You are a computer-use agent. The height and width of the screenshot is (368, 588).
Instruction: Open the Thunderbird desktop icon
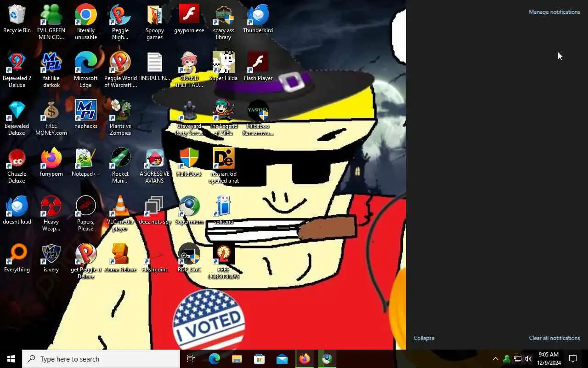pos(258,19)
